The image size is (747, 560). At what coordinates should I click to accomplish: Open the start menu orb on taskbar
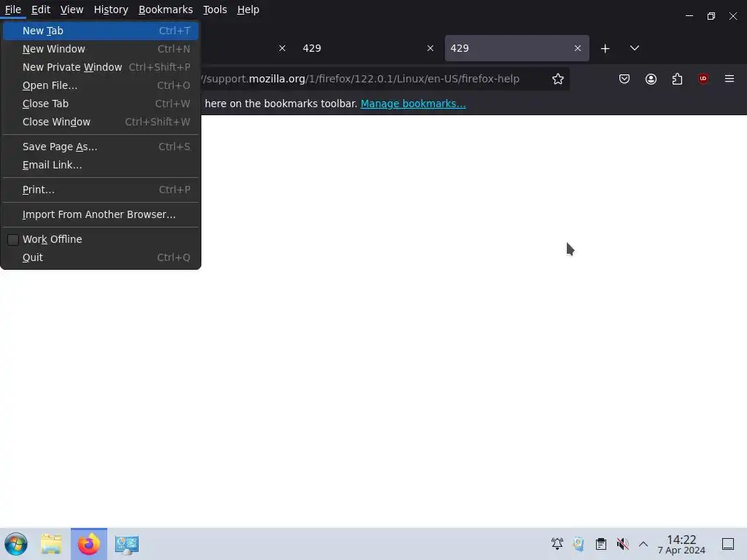16,544
